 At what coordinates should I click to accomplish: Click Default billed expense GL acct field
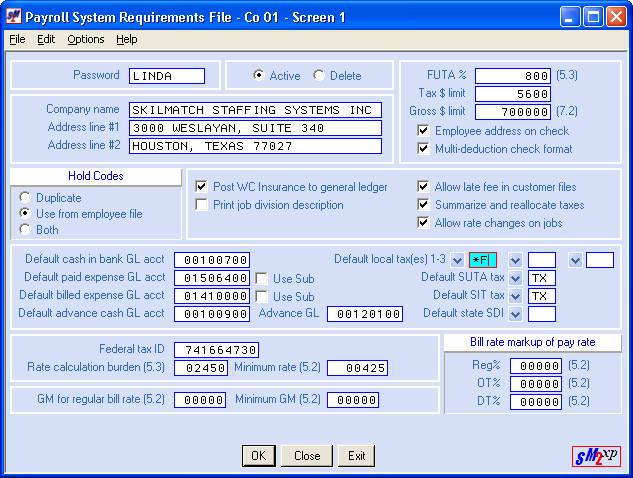pos(212,296)
